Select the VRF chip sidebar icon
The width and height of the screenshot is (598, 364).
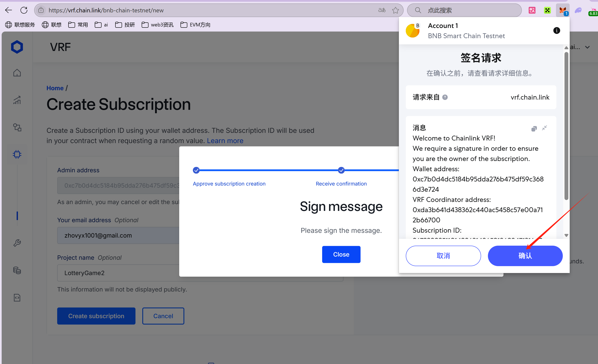click(x=17, y=154)
